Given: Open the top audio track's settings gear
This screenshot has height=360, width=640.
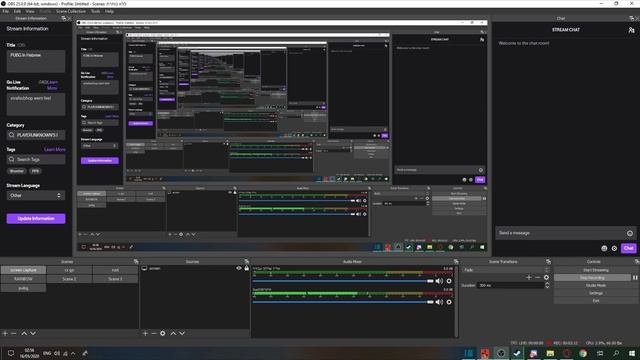Looking at the screenshot, I should (449, 281).
